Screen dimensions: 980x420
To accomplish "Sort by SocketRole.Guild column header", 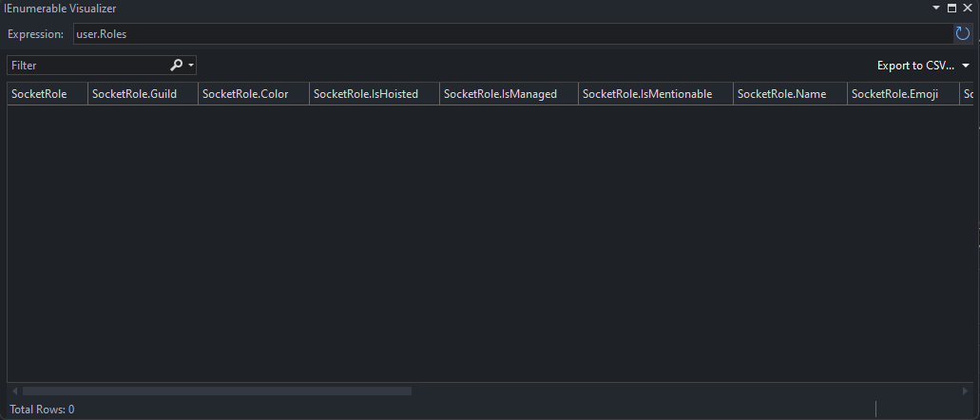I will [x=144, y=94].
